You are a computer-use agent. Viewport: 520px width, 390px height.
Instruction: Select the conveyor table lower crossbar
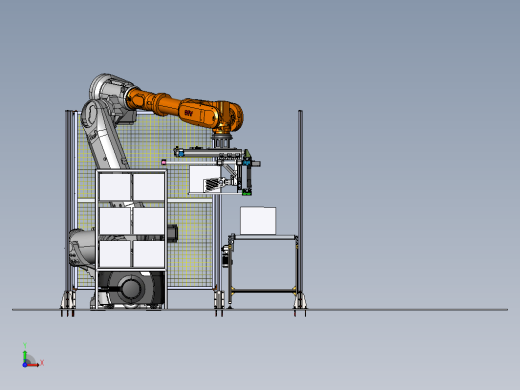point(263,291)
